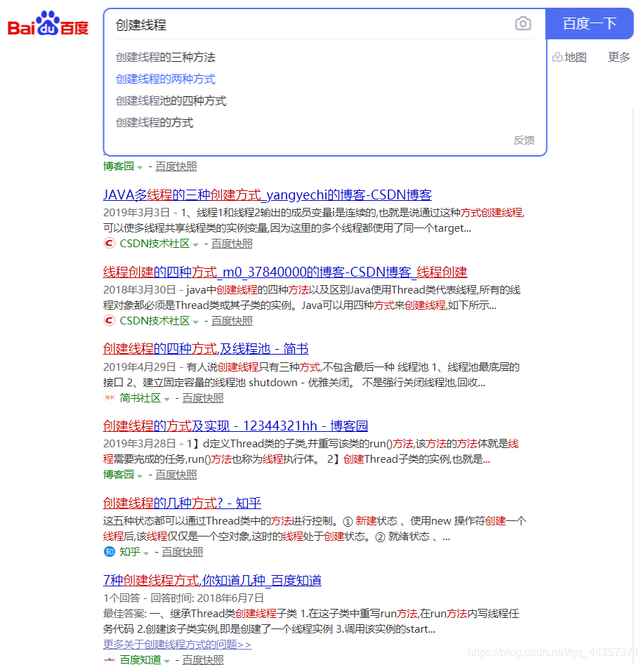Expand 百度知道 source dropdown arrow
The image size is (644, 665).
(x=166, y=661)
